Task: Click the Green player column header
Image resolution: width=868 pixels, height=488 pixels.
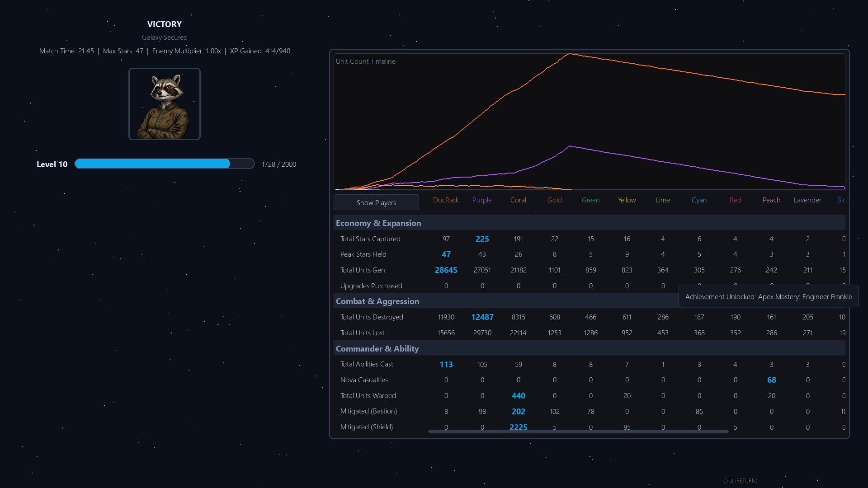Action: point(590,200)
